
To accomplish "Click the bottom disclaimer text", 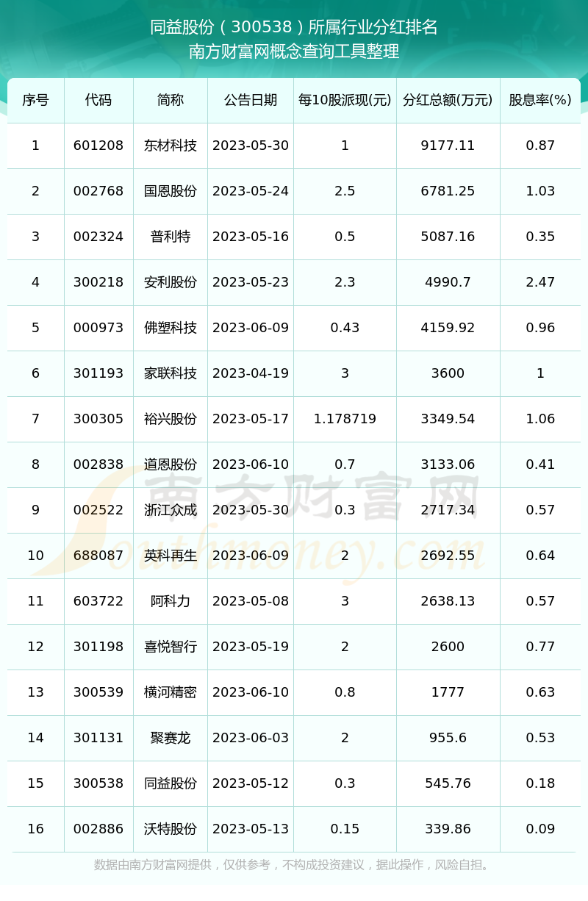I will [294, 866].
